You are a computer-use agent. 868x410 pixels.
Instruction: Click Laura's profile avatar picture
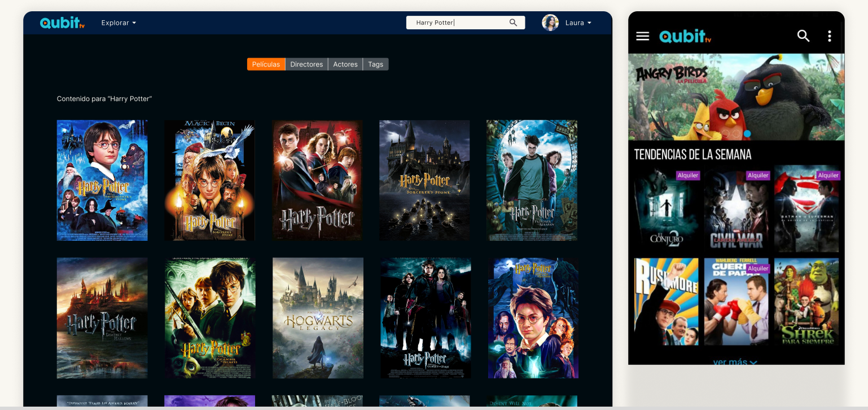[x=550, y=23]
